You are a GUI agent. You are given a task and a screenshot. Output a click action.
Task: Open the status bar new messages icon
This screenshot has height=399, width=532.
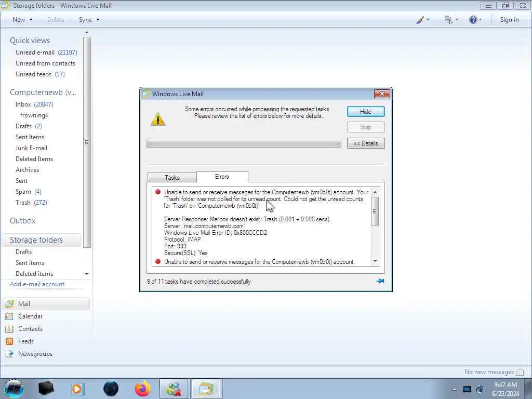[x=520, y=372]
